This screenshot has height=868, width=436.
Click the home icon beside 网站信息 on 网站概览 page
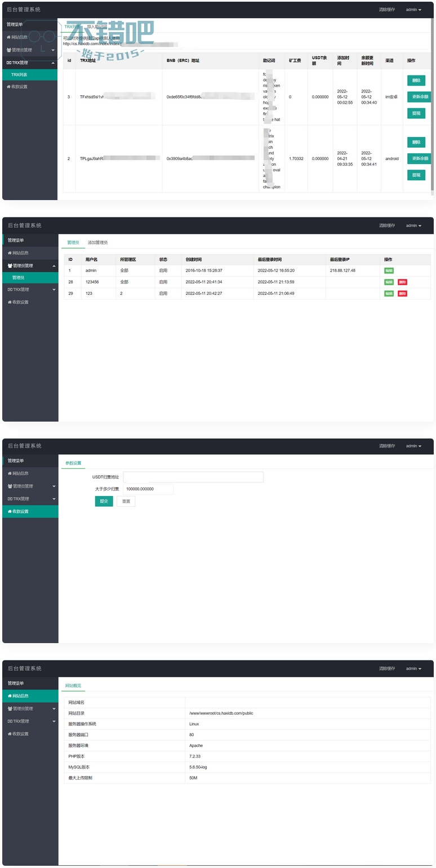click(9, 696)
